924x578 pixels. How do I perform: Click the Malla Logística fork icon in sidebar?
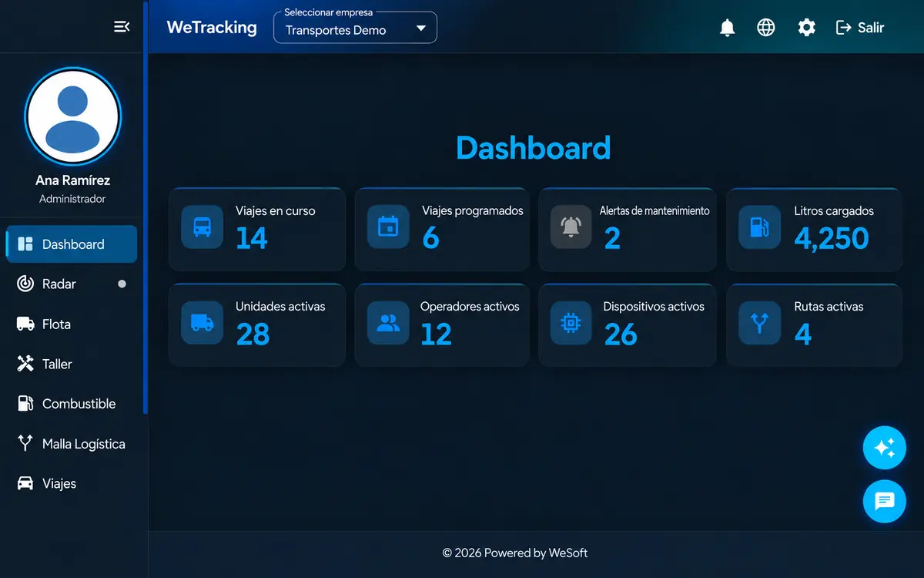pos(25,443)
